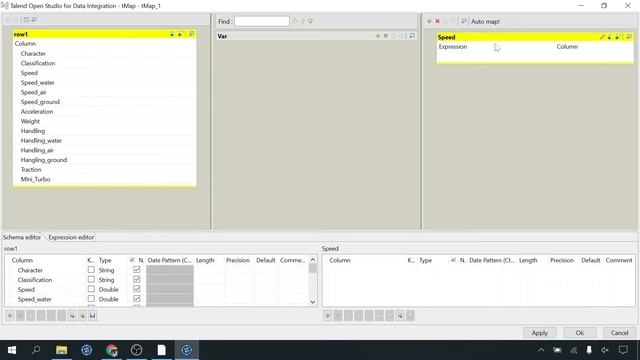The width and height of the screenshot is (640, 360).
Task: Select Traction in row1 input table
Action: (x=31, y=169)
